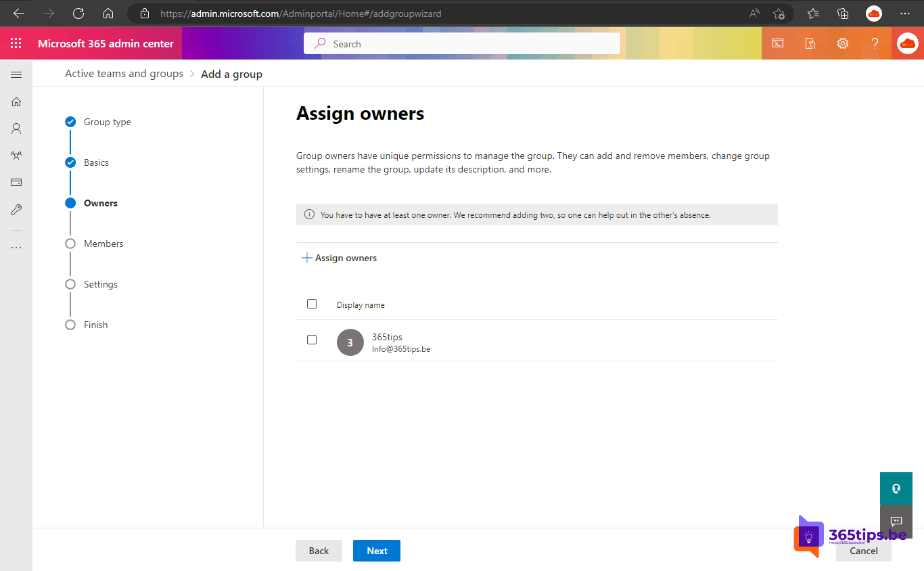Select the Teams & groups icon
The width and height of the screenshot is (924, 571).
16,155
